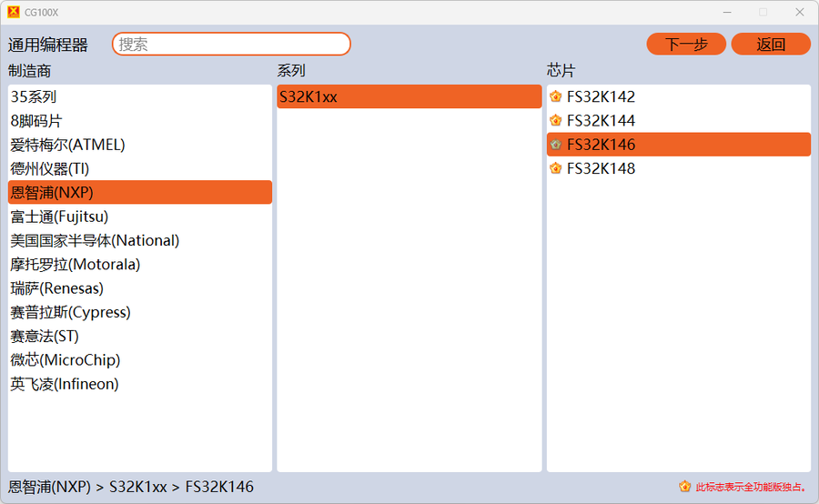Pick 英飞凌(Infineon) from manufacturers

pyautogui.click(x=65, y=384)
